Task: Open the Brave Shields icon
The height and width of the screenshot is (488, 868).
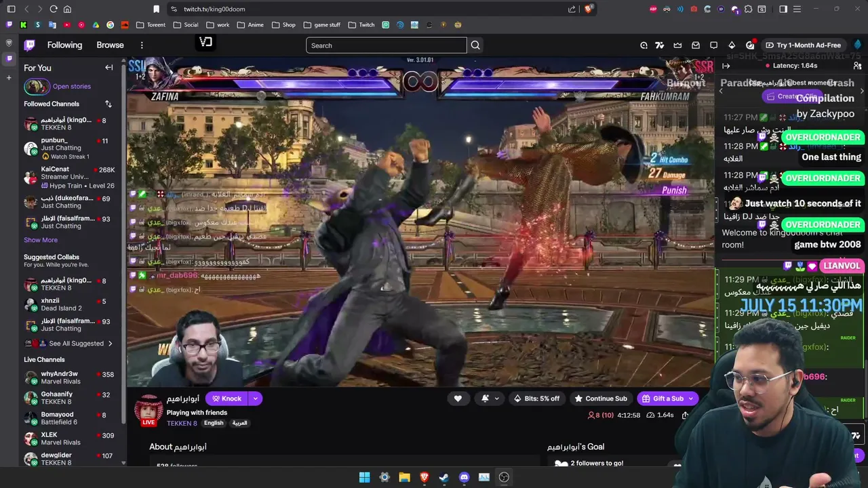Action: [588, 9]
